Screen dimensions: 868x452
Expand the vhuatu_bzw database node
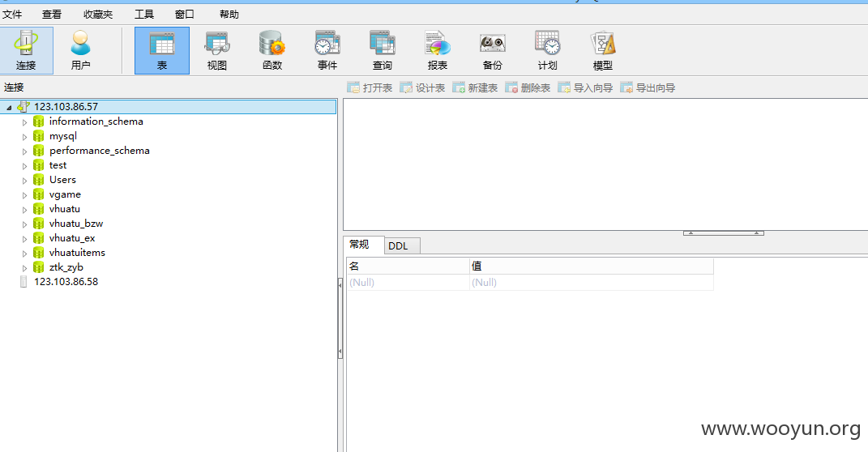click(x=24, y=224)
